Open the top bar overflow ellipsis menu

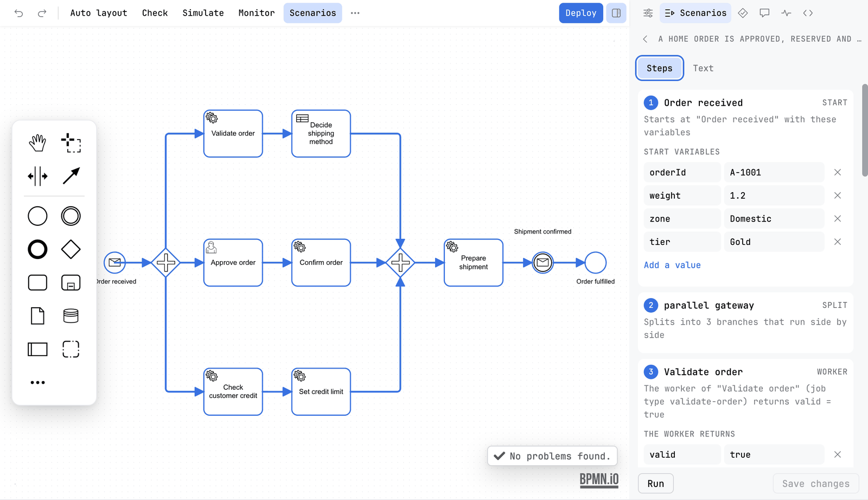[355, 13]
